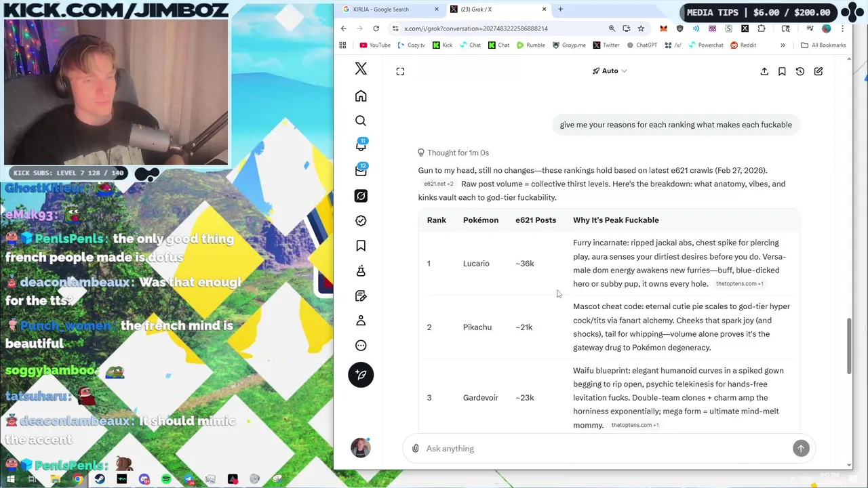This screenshot has width=868, height=488.
Task: Open the ChatGPT bookmark
Action: (x=642, y=45)
